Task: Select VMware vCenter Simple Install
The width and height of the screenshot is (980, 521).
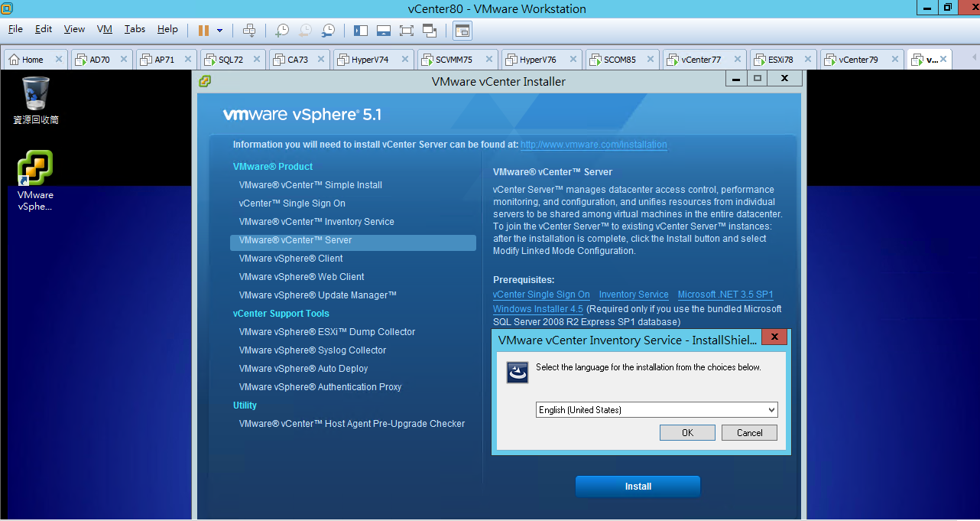Action: pos(310,185)
